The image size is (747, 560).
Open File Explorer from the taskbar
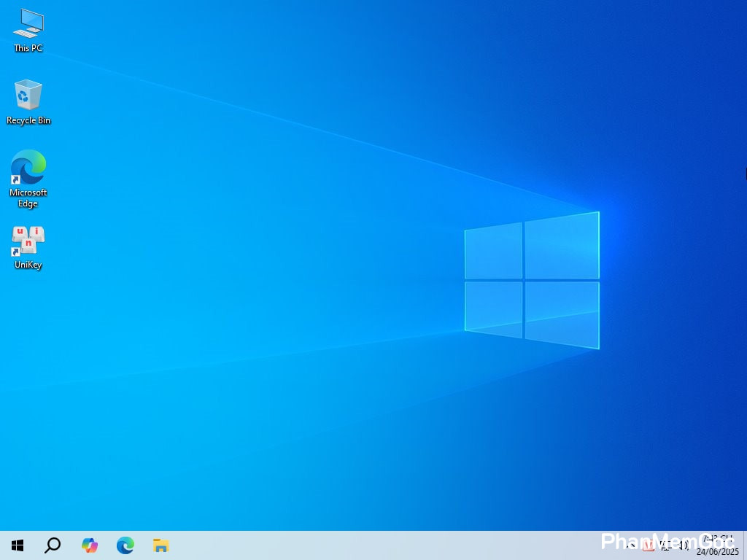(x=161, y=545)
